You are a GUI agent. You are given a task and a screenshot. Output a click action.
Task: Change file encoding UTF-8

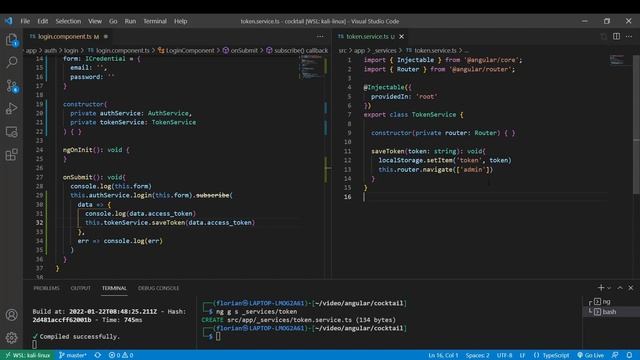pos(504,355)
